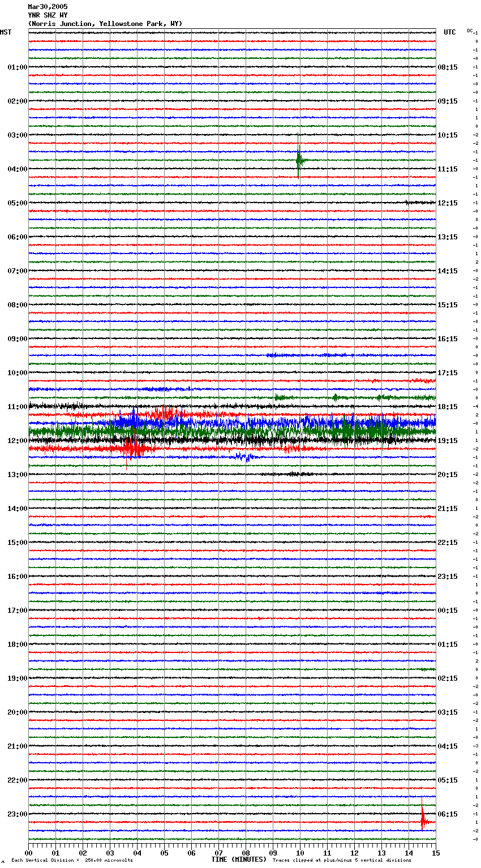Select the 01:00 MST time label
This screenshot has width=481, height=868.
(18, 67)
